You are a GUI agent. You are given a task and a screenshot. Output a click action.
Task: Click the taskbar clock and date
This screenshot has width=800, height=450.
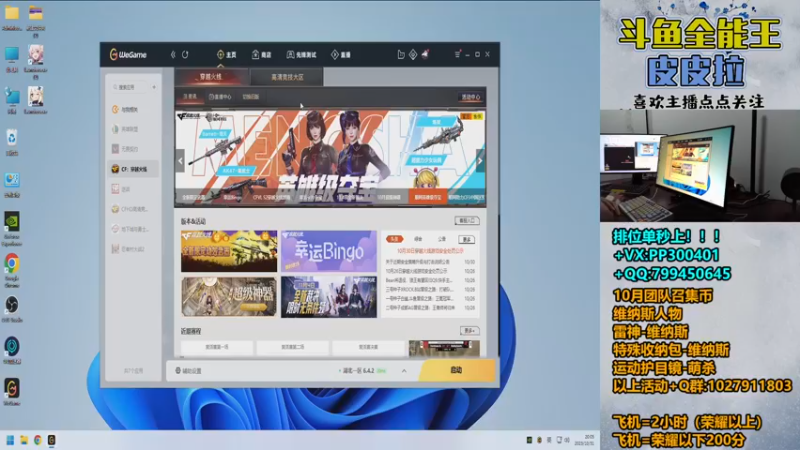click(585, 440)
